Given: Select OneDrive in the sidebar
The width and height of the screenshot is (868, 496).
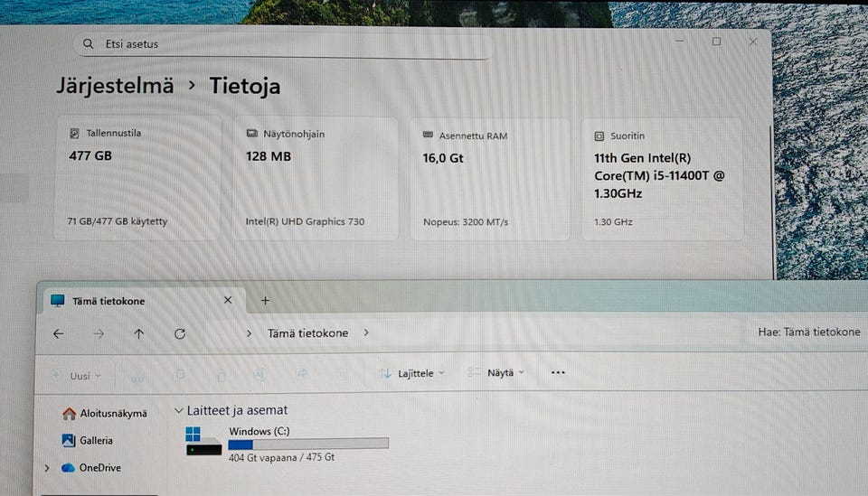Looking at the screenshot, I should [91, 468].
